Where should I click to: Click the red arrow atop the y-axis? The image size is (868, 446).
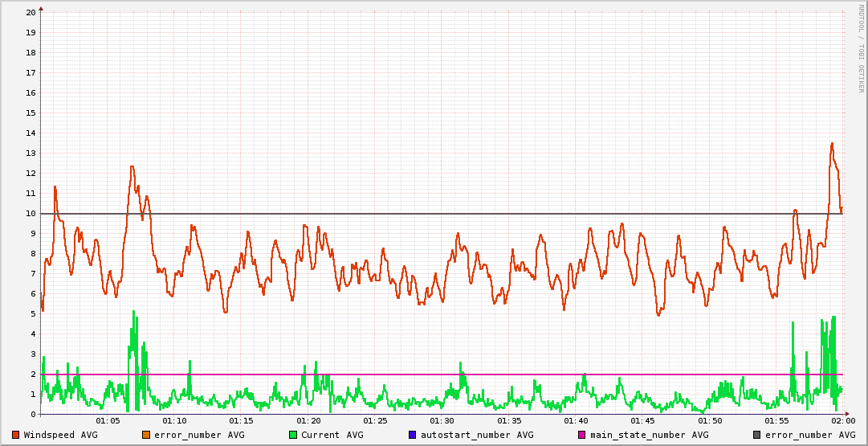click(x=40, y=7)
